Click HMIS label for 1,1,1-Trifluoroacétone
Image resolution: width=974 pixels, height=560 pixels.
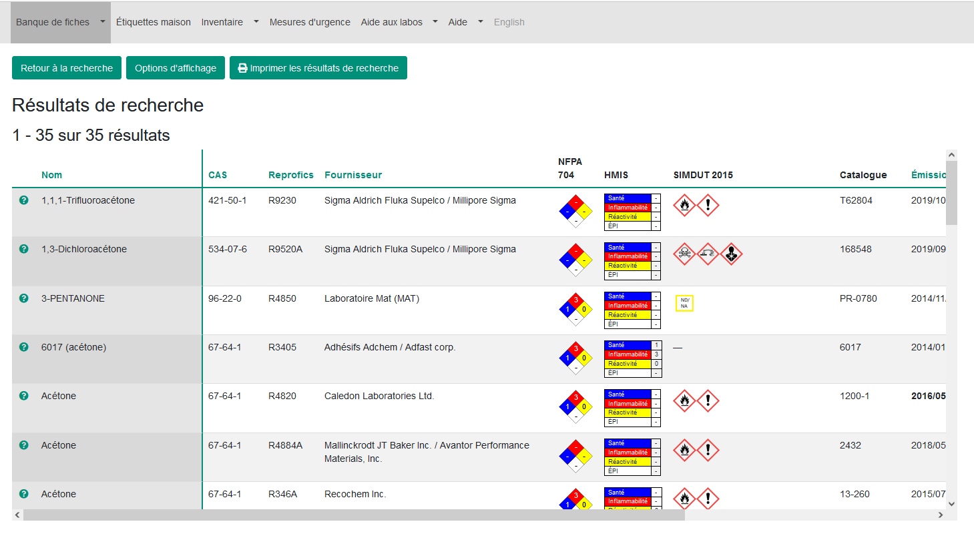(x=632, y=212)
